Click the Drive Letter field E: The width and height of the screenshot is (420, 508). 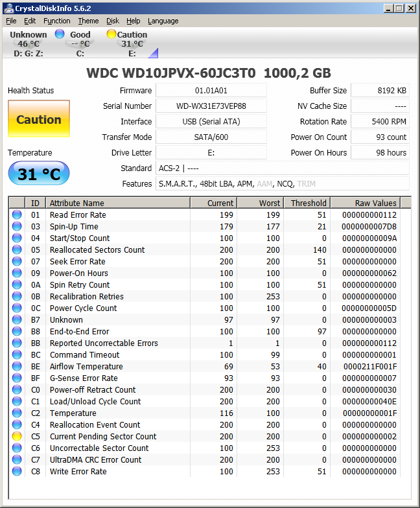(211, 153)
